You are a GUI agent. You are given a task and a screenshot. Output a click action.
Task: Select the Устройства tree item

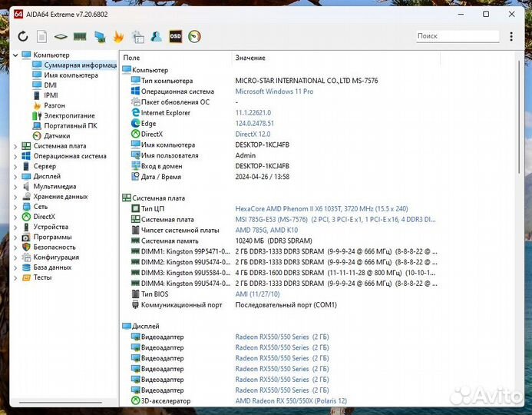[x=45, y=227]
